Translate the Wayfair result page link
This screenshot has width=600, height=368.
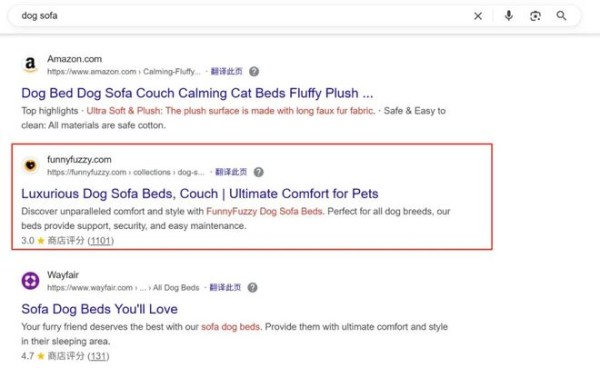click(225, 287)
